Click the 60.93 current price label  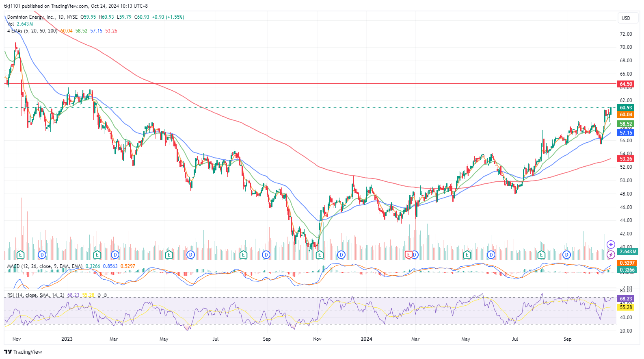pyautogui.click(x=626, y=108)
